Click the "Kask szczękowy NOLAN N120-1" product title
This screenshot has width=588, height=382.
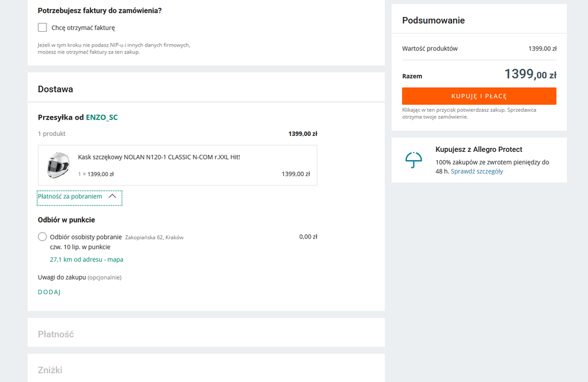tap(159, 157)
